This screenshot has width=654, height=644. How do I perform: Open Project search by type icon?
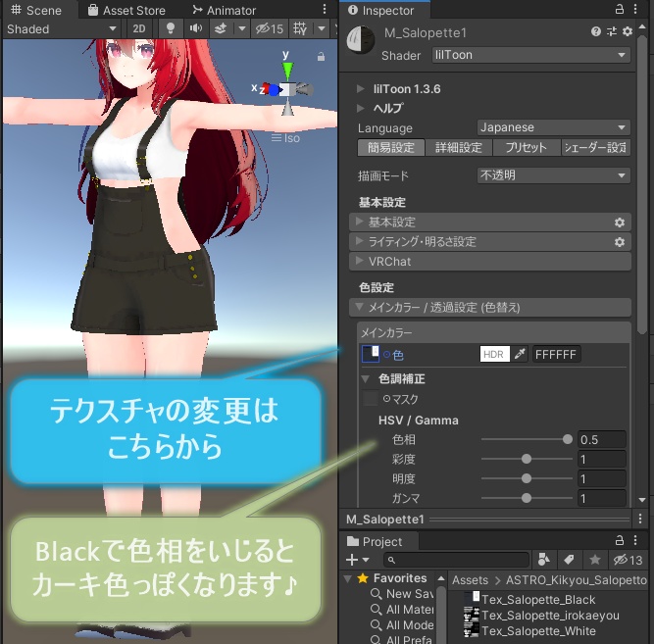pyautogui.click(x=544, y=560)
